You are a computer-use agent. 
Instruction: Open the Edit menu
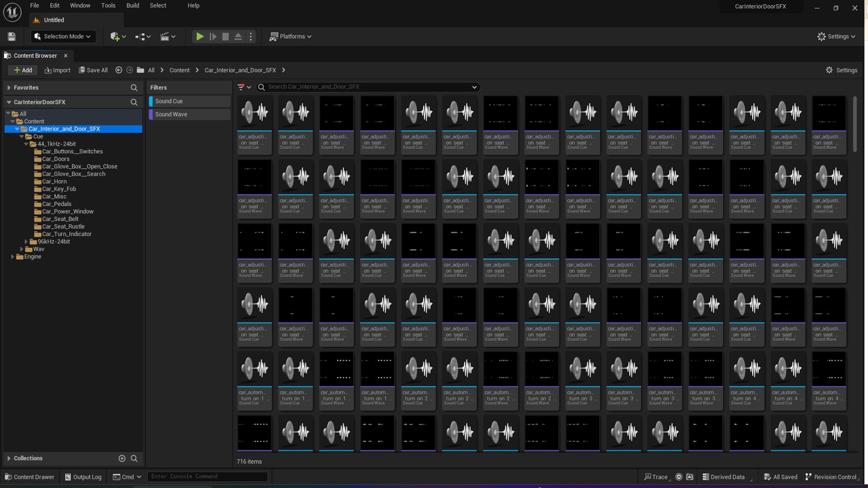(x=55, y=5)
